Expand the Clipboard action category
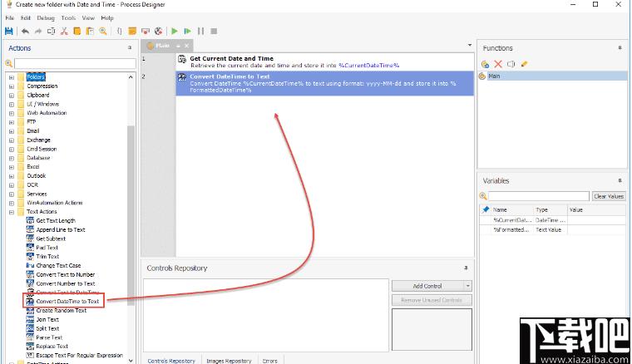Viewport: 632px width, 364px height. 12,96
